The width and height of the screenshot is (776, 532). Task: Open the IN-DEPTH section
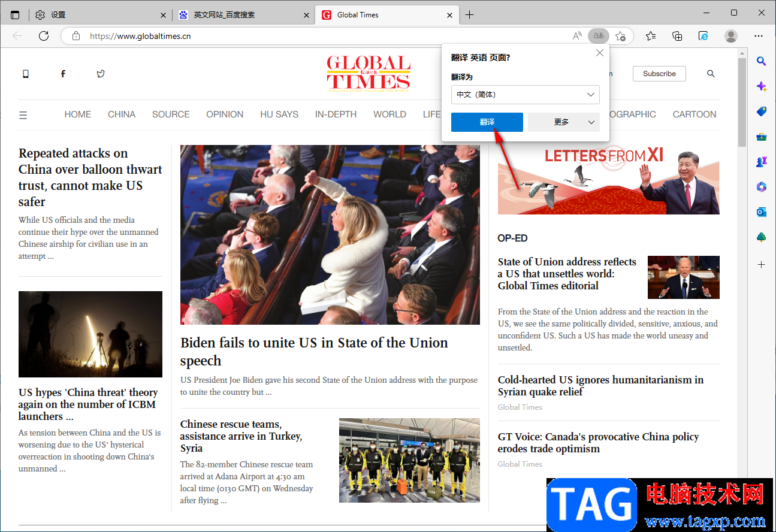pyautogui.click(x=336, y=114)
